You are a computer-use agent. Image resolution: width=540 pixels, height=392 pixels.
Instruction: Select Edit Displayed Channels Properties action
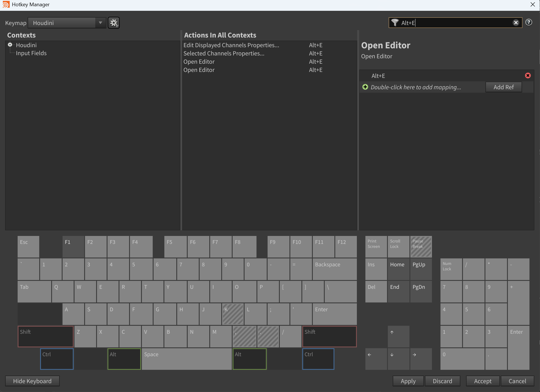click(269, 45)
